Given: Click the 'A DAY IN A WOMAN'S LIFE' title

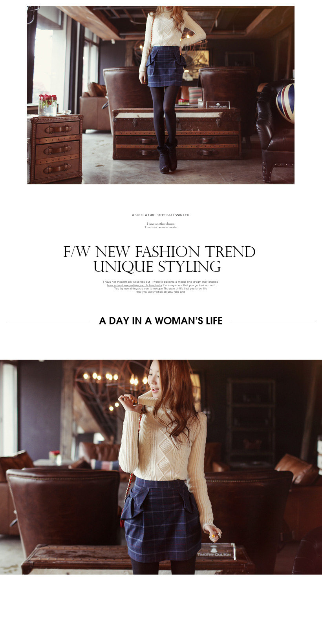Looking at the screenshot, I should tap(161, 321).
